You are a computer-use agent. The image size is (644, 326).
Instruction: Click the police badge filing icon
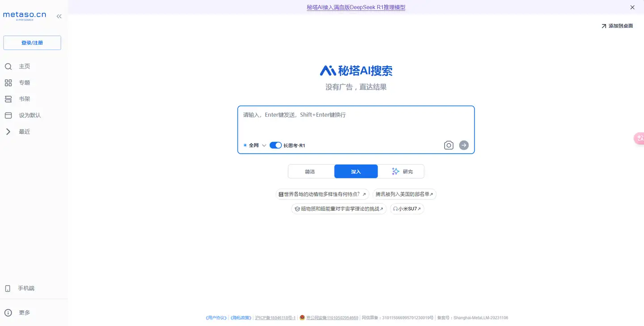[x=302, y=318]
